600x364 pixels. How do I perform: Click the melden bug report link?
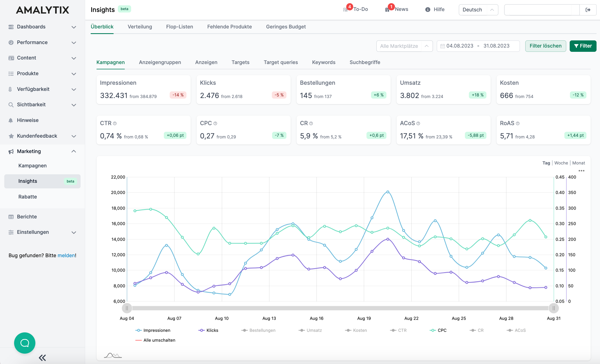click(66, 256)
